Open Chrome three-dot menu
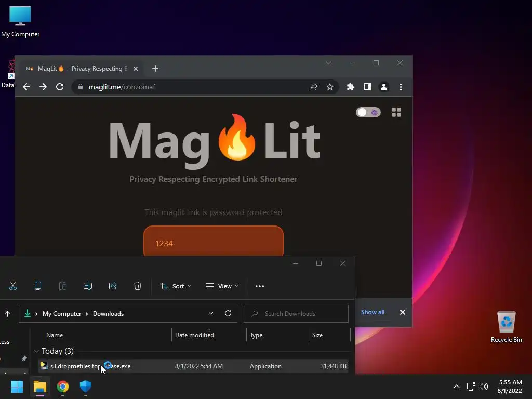Image resolution: width=532 pixels, height=399 pixels. [x=401, y=87]
